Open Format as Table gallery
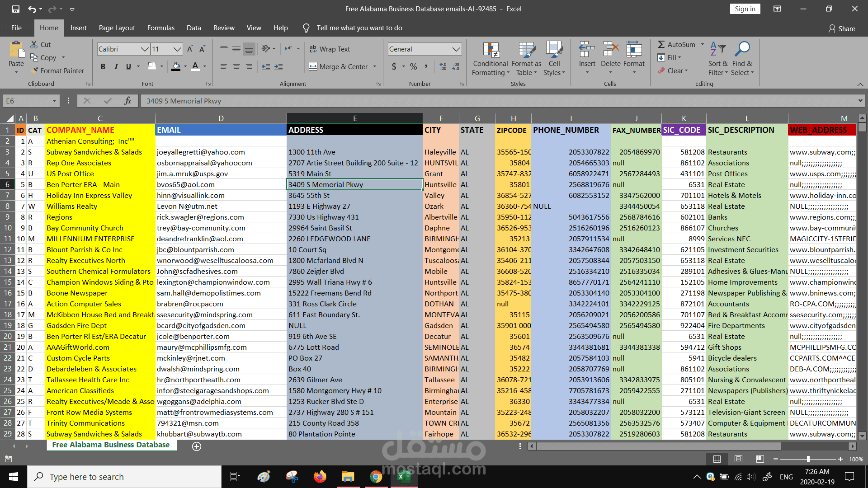 click(526, 59)
